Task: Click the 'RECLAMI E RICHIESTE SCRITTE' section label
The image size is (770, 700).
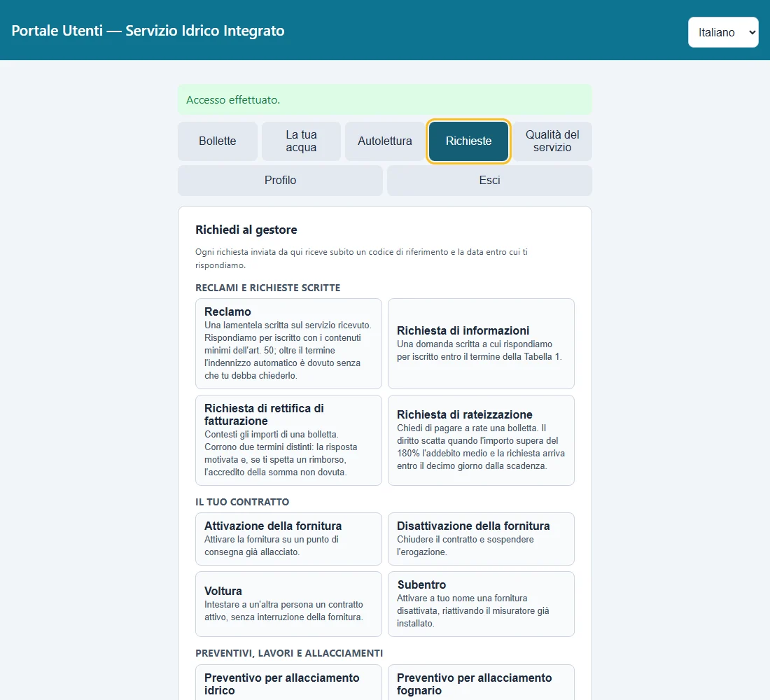Action: (x=267, y=288)
